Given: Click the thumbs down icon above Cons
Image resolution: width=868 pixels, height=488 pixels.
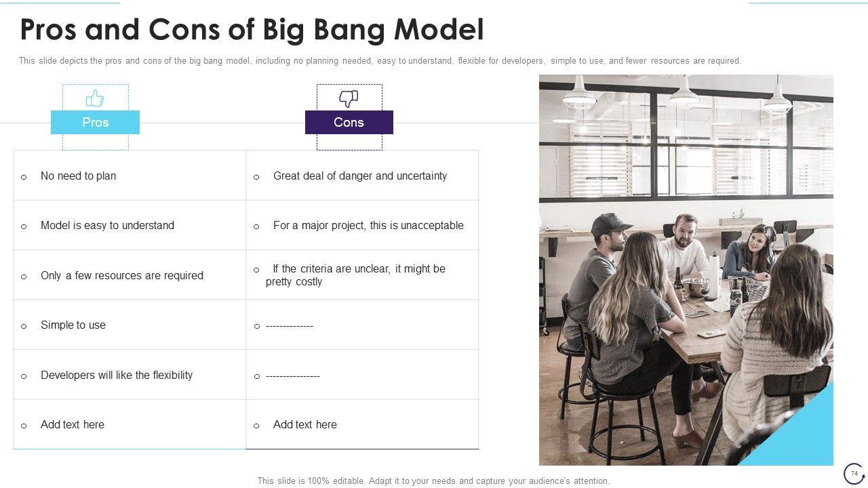Looking at the screenshot, I should point(349,99).
